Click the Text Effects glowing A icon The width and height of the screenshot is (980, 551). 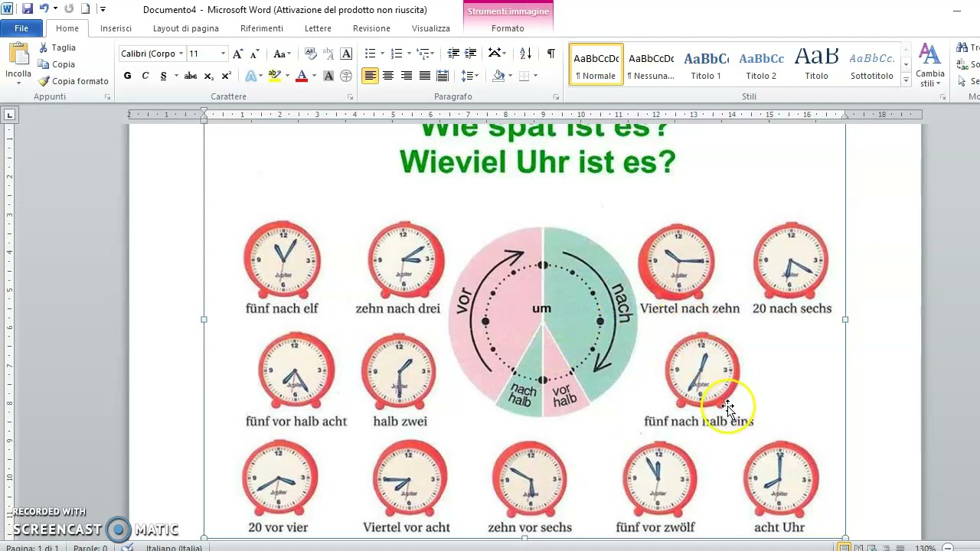[x=250, y=76]
